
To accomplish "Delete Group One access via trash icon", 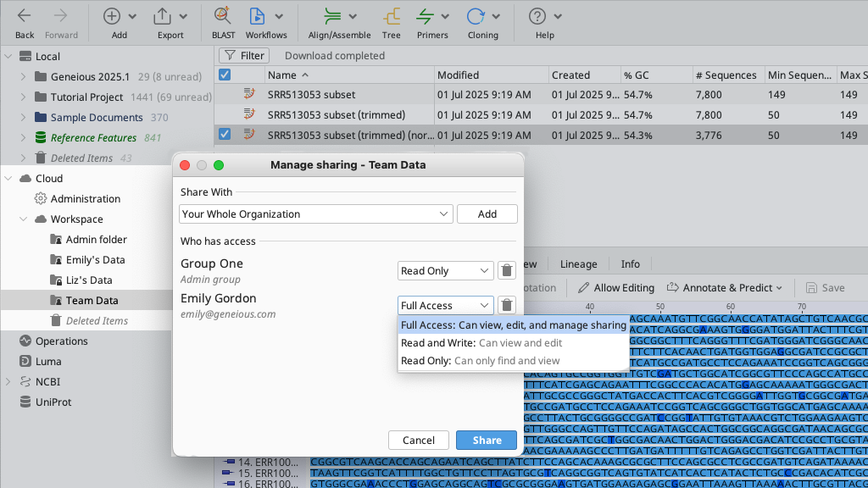I will pyautogui.click(x=506, y=270).
